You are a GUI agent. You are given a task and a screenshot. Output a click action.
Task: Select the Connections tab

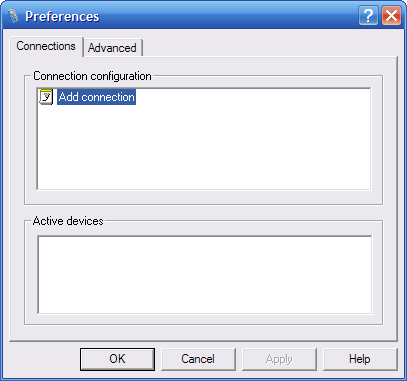pos(46,46)
